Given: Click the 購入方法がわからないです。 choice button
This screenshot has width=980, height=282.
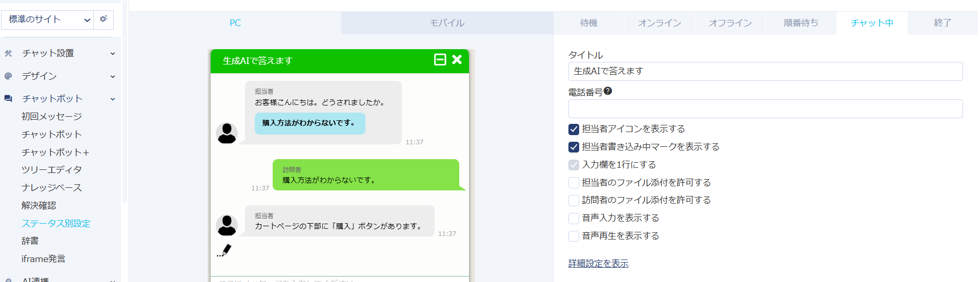Looking at the screenshot, I should (310, 123).
